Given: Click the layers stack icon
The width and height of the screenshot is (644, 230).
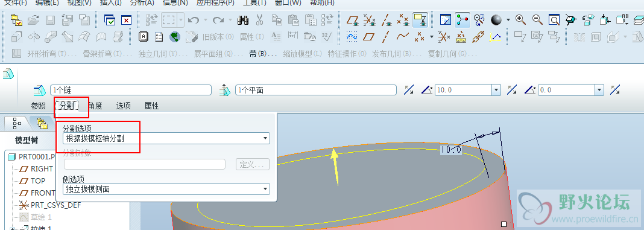Looking at the screenshot, I should (639, 19).
